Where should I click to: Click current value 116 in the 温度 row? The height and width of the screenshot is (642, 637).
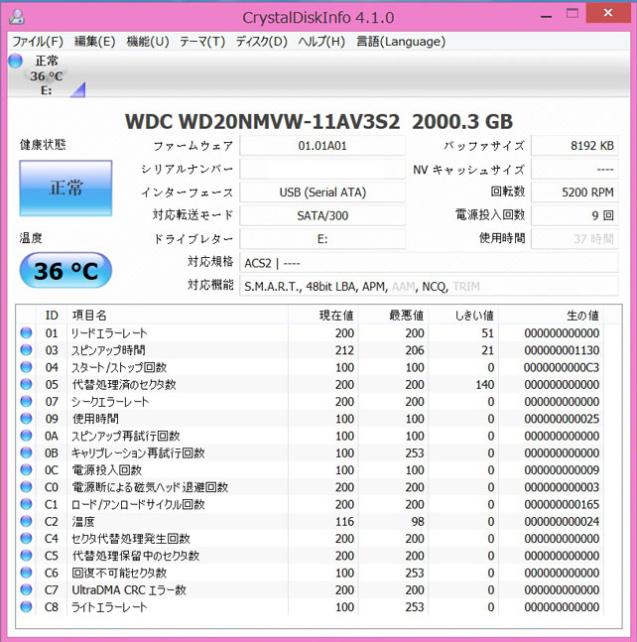345,522
